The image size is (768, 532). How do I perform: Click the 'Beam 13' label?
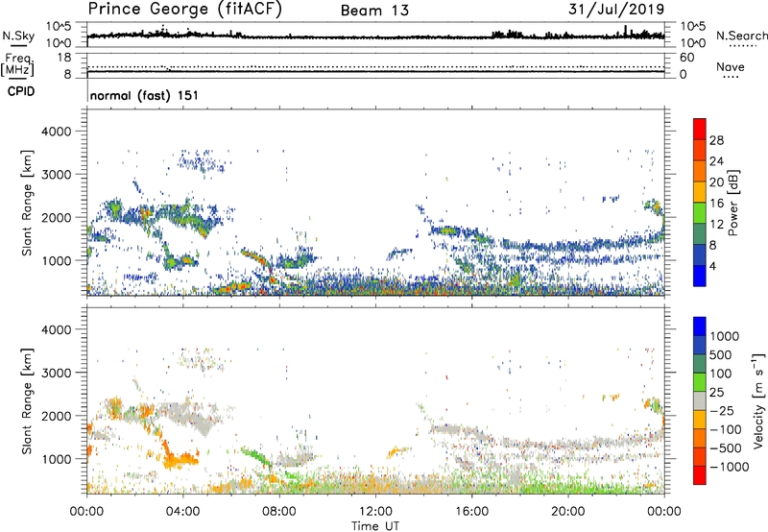[x=374, y=11]
